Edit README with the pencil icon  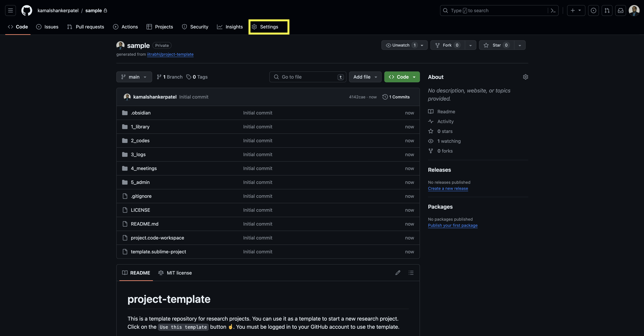(x=398, y=273)
